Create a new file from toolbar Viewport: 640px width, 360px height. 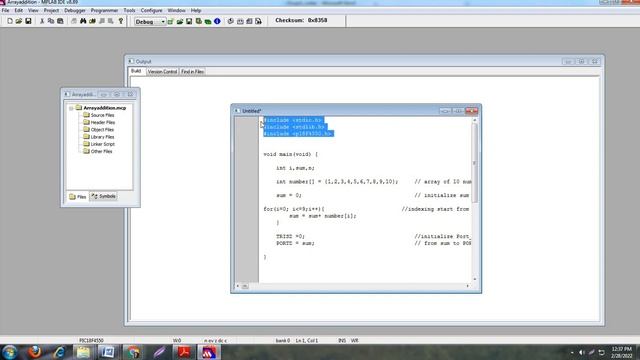10,21
